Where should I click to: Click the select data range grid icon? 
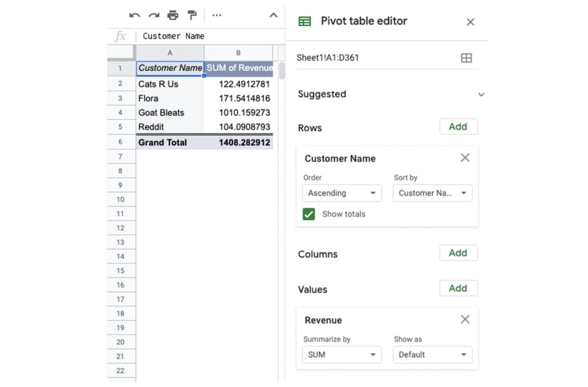pyautogui.click(x=466, y=57)
